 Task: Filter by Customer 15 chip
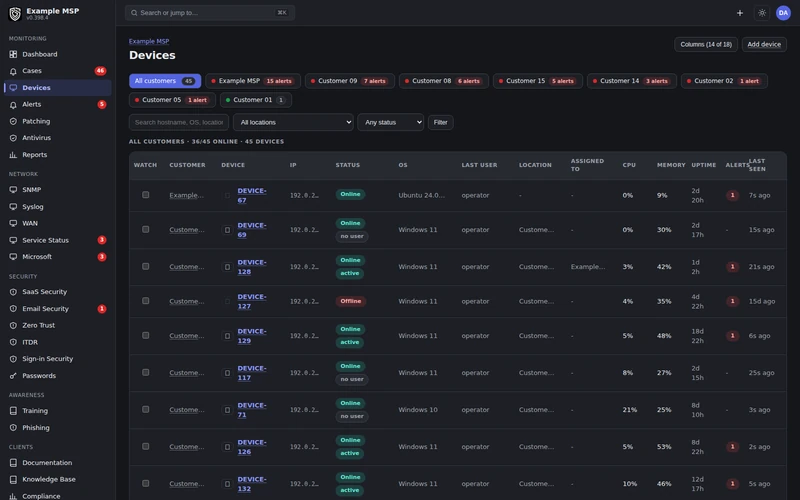[x=538, y=81]
